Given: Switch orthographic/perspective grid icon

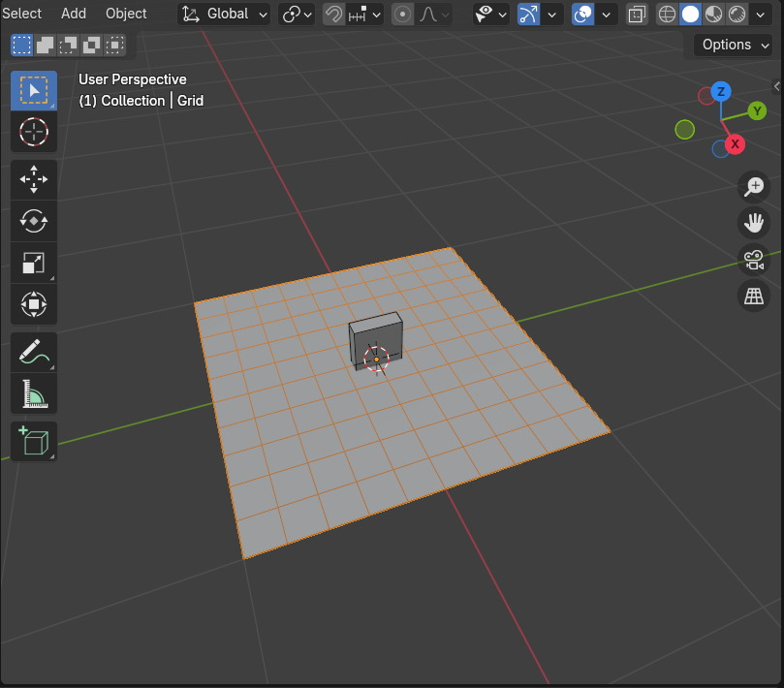Looking at the screenshot, I should click(x=754, y=296).
